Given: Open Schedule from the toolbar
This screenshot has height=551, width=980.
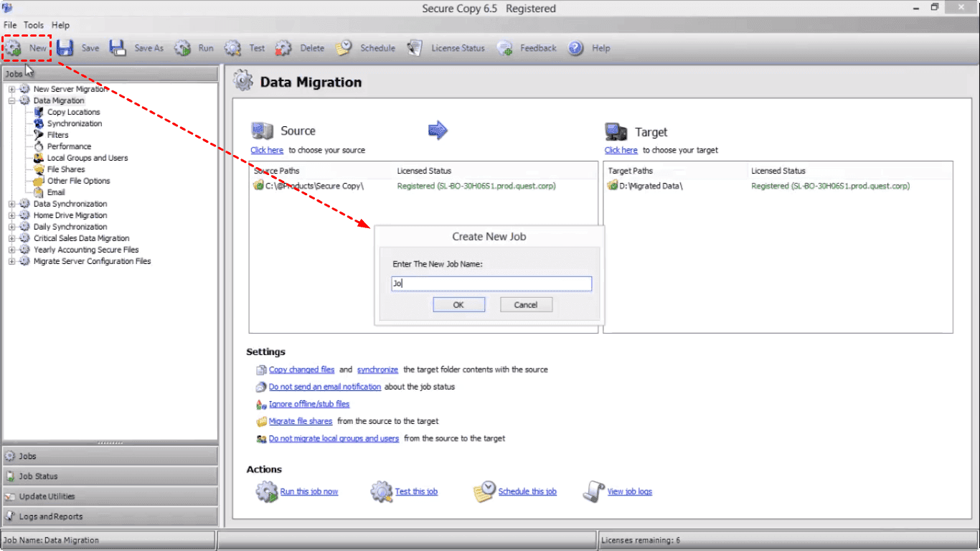Looking at the screenshot, I should tap(344, 48).
